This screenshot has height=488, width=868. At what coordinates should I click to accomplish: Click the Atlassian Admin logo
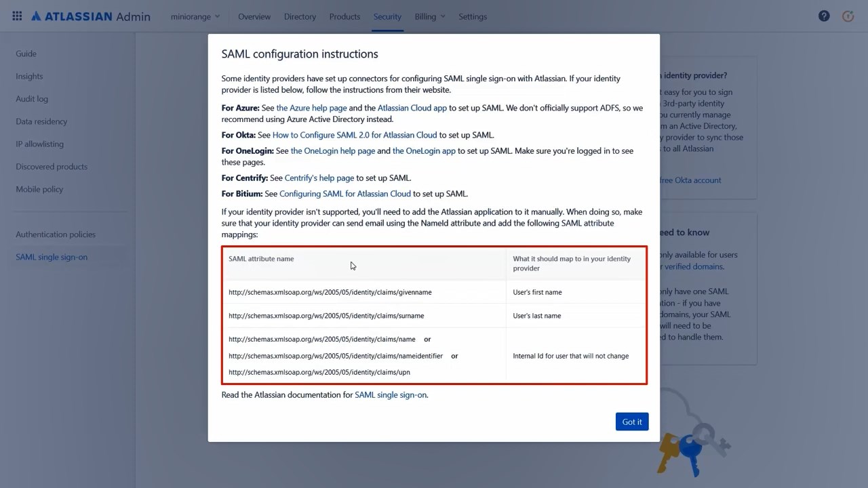(x=91, y=16)
